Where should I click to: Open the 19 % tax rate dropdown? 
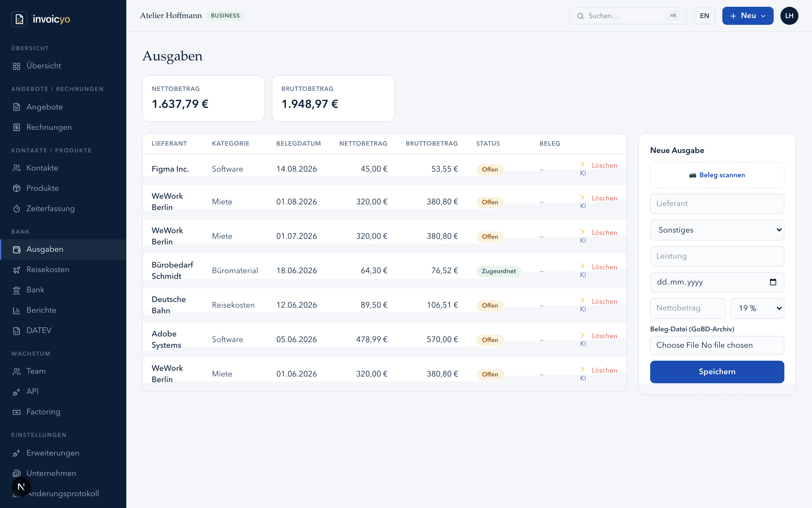click(757, 308)
